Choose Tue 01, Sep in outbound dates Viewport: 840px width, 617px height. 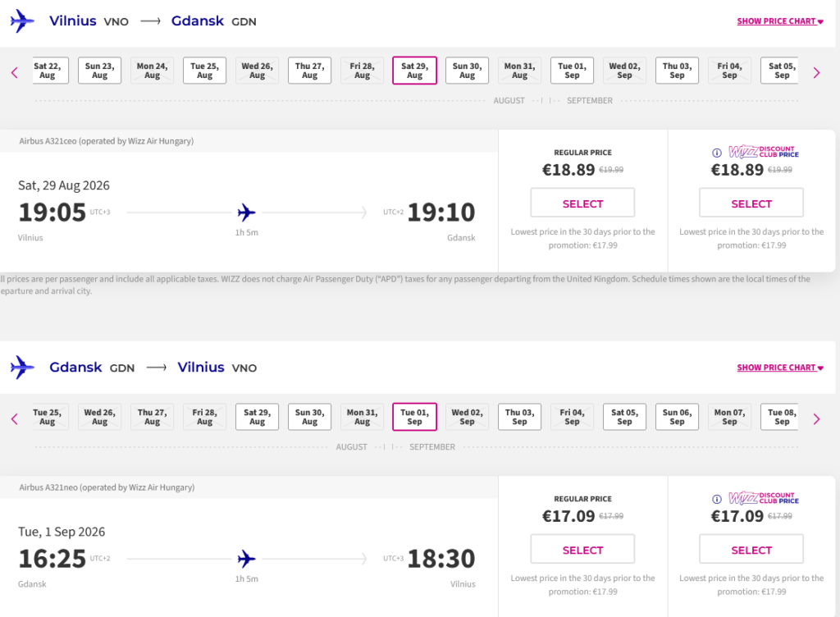pos(572,71)
